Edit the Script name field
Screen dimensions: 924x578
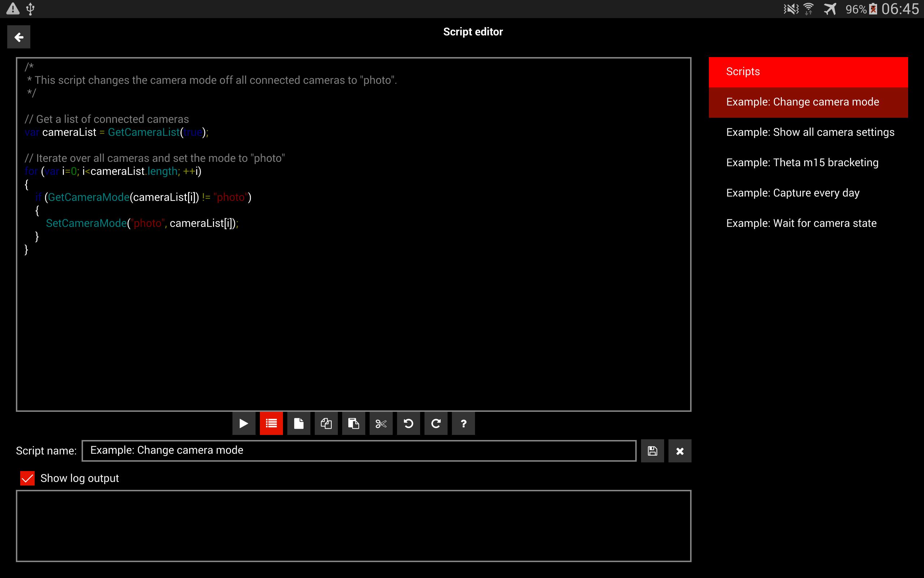(359, 451)
